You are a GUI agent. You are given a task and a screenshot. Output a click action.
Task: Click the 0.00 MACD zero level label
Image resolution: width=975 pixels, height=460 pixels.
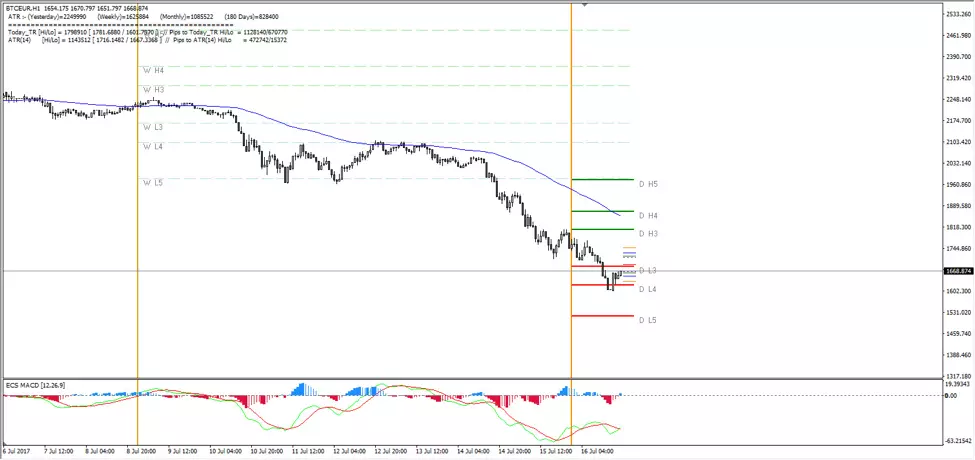pos(951,395)
